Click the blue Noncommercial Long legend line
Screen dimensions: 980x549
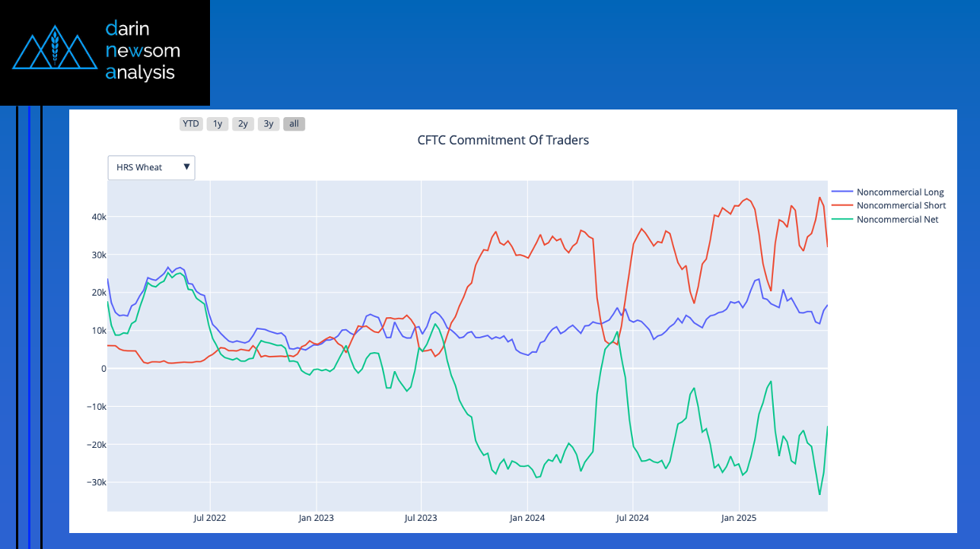(x=842, y=192)
